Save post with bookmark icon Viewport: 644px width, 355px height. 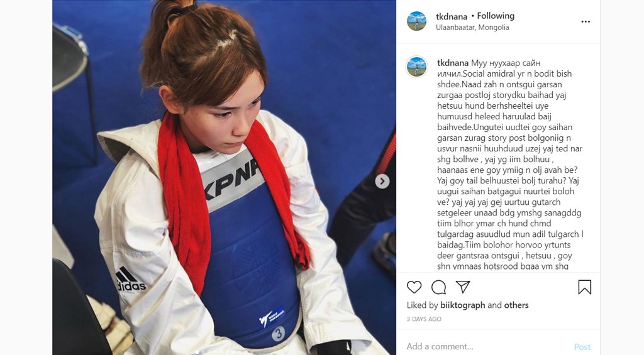coord(584,287)
